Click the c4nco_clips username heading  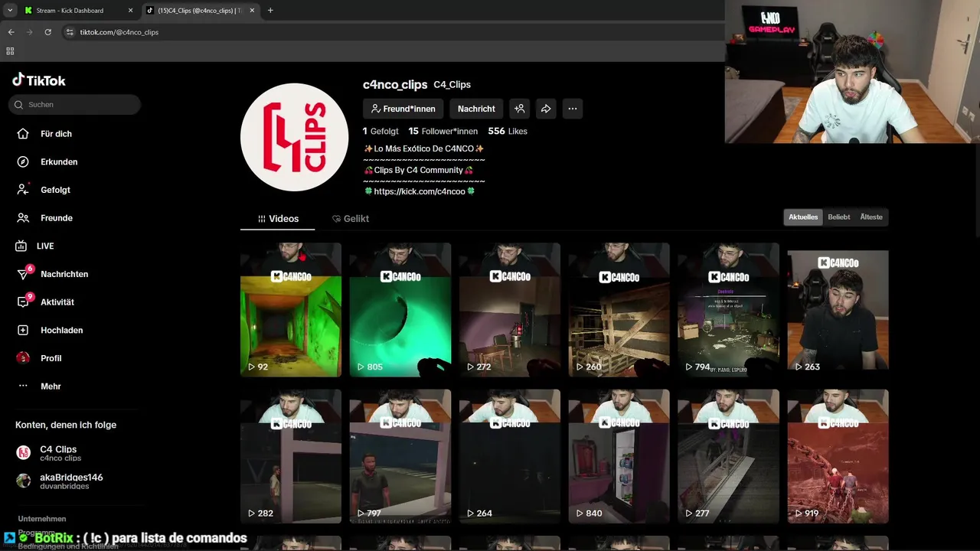(395, 85)
